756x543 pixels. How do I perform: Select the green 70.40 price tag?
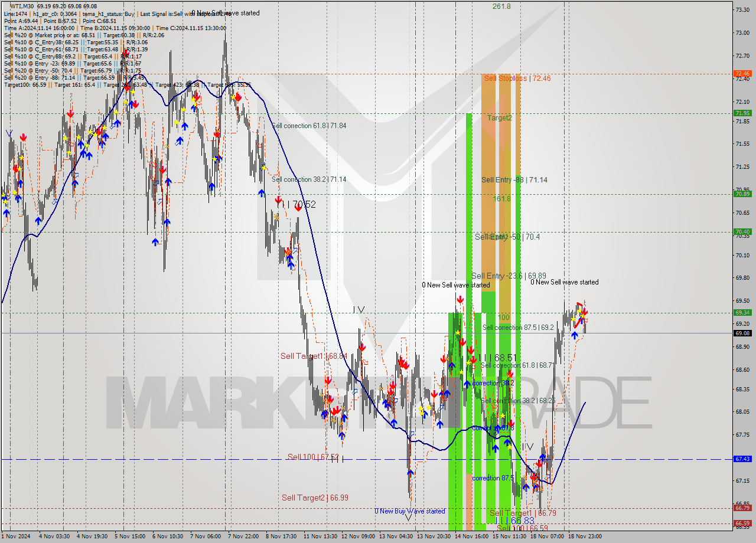[742, 231]
